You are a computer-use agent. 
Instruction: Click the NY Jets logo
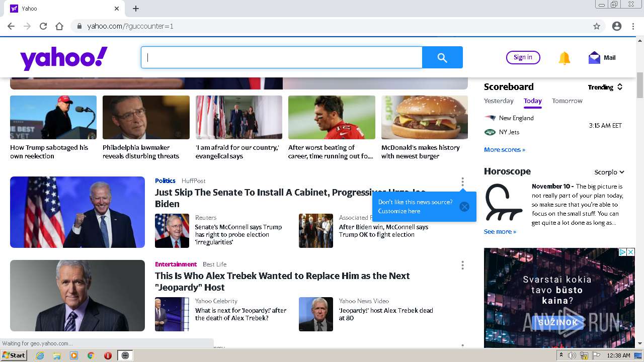coord(490,132)
